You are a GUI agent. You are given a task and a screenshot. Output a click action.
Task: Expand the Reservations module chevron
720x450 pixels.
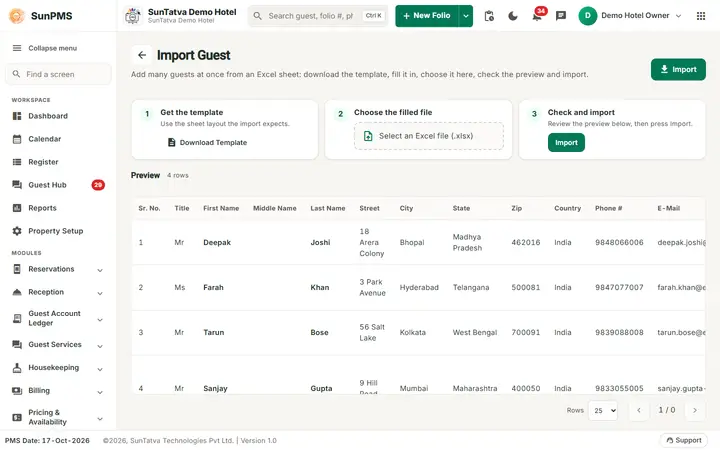point(100,270)
